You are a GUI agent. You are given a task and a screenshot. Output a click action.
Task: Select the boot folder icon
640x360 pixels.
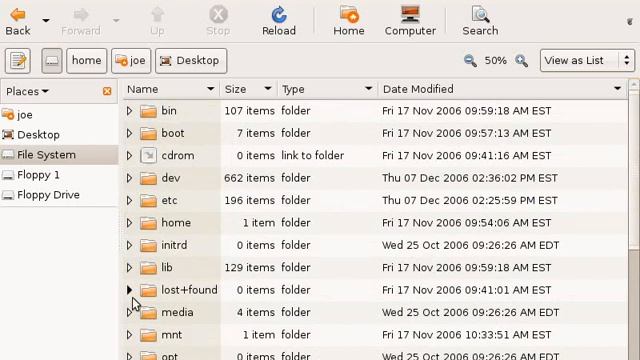coord(148,133)
